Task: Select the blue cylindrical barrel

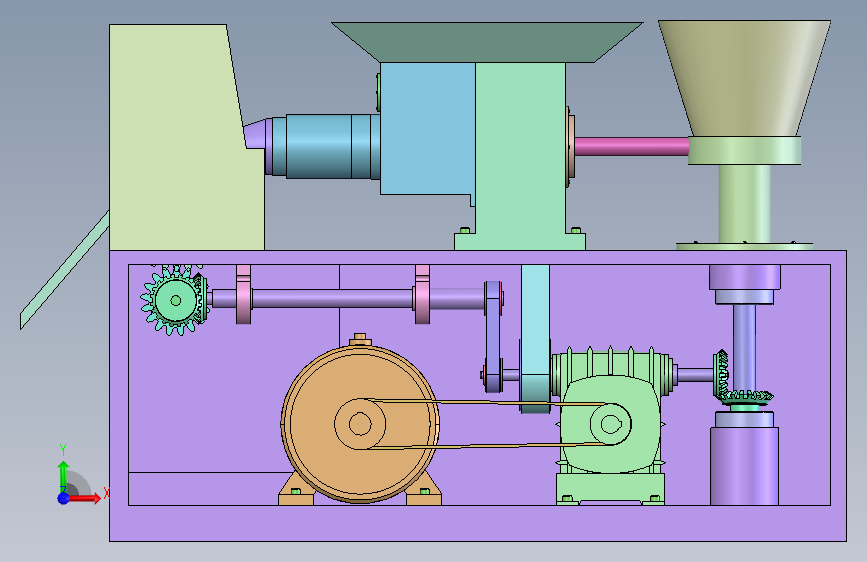Action: [x=325, y=147]
